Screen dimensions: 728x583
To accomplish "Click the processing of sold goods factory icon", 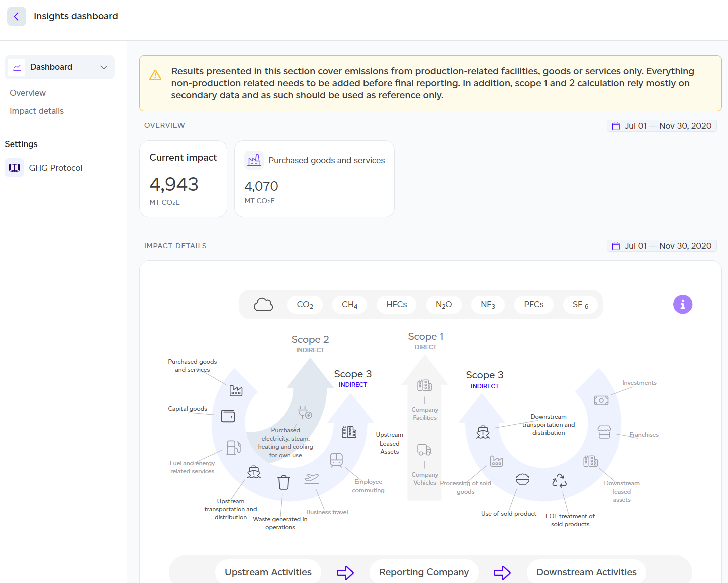I will click(497, 461).
